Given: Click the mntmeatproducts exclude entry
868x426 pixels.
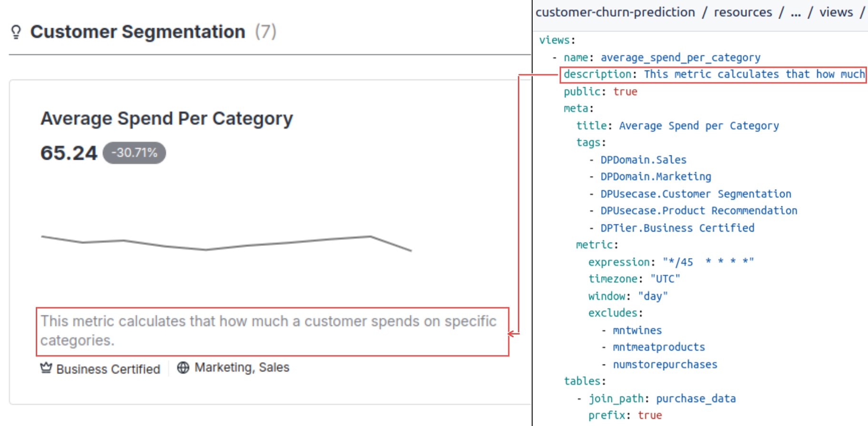Looking at the screenshot, I should (x=658, y=347).
